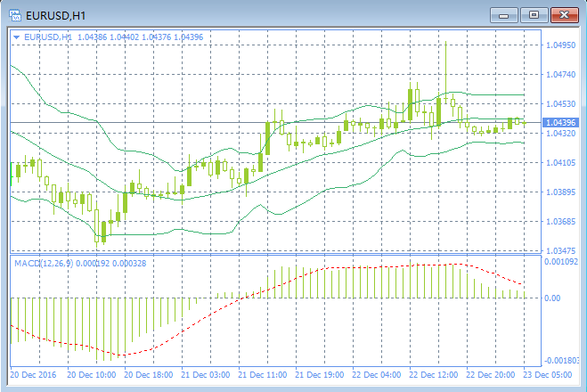The height and width of the screenshot is (392, 587).
Task: Close the EURUSD,H1 chart window
Action: tap(564, 15)
